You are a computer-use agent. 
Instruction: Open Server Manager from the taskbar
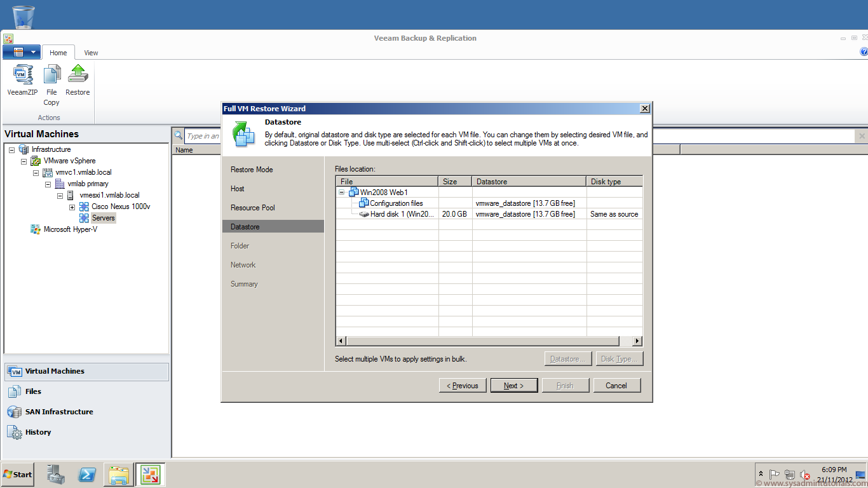point(56,475)
